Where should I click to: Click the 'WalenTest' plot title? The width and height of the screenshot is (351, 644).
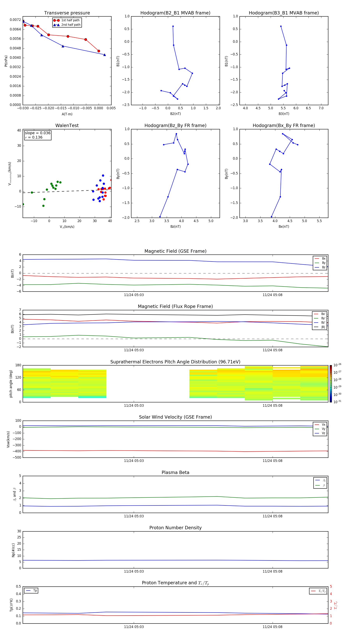(67, 125)
